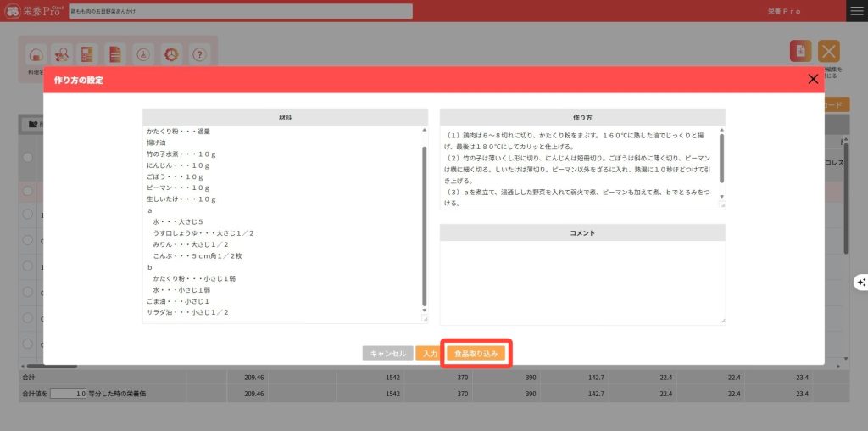Click the 209.46 value in 合計 row
Screen dimensions: 868x431
[253, 378]
